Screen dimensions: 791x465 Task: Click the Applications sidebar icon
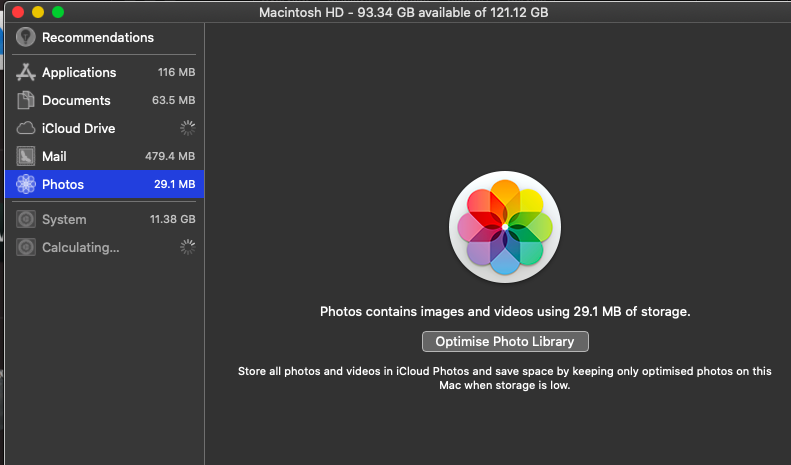click(26, 72)
